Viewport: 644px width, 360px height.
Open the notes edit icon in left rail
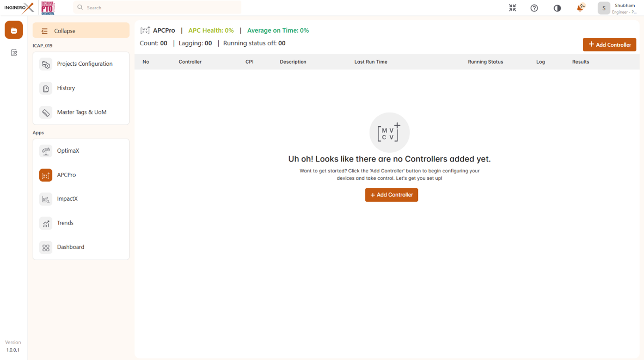point(14,53)
